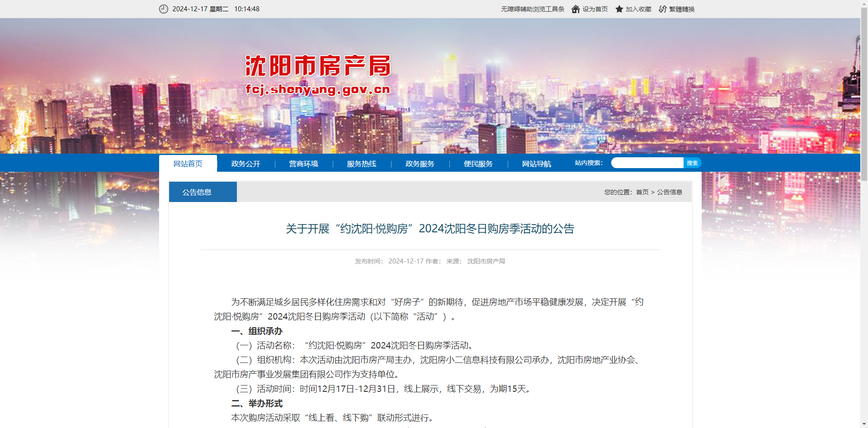Open the 政务服务 navigation item

coord(420,164)
